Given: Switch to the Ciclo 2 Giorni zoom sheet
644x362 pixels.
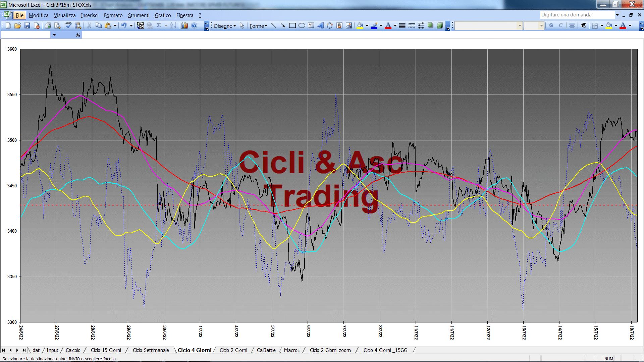Looking at the screenshot, I should point(330,350).
